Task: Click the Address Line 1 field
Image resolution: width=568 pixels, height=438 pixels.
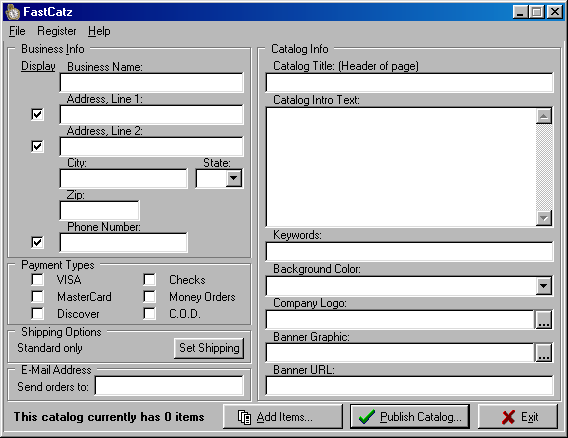Action: (x=151, y=114)
